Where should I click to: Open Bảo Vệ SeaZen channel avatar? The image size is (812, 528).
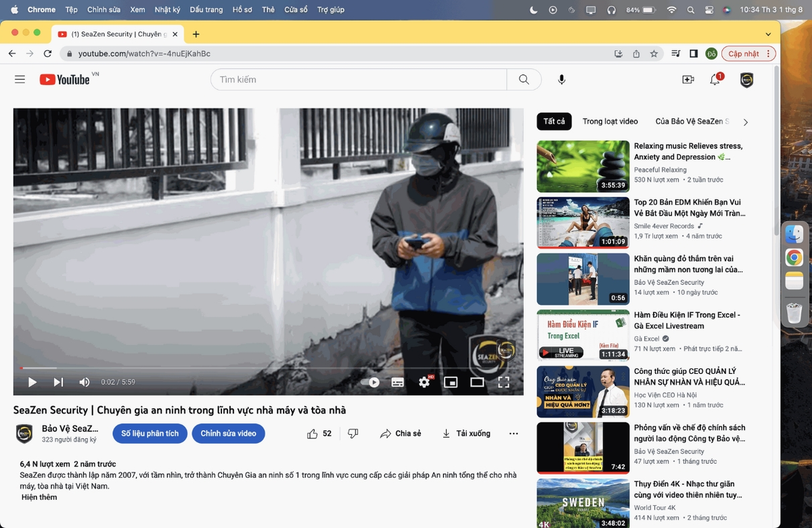pyautogui.click(x=24, y=433)
